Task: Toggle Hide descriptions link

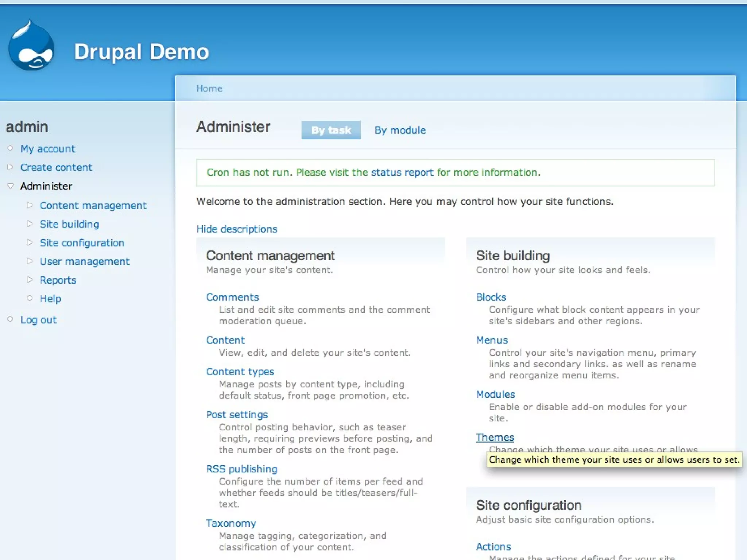Action: [237, 229]
